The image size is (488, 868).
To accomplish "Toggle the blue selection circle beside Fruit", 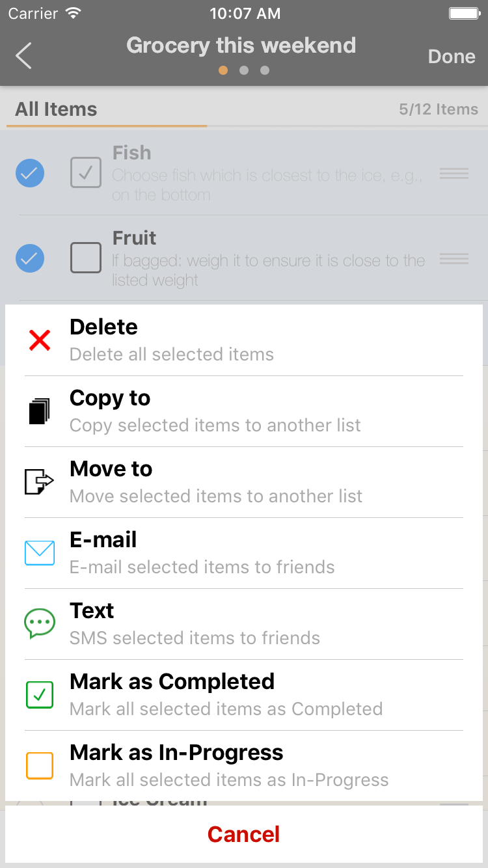I will point(30,258).
